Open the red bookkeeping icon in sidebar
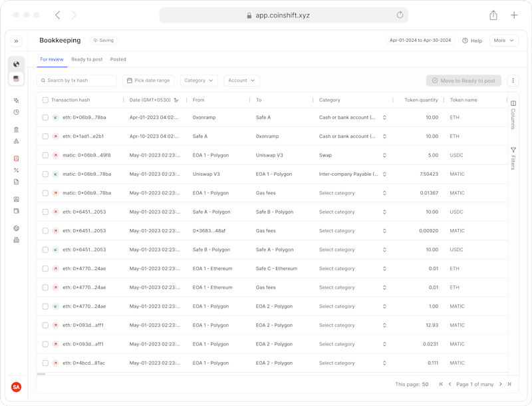Viewport: 532px width, 406px height. pyautogui.click(x=16, y=158)
